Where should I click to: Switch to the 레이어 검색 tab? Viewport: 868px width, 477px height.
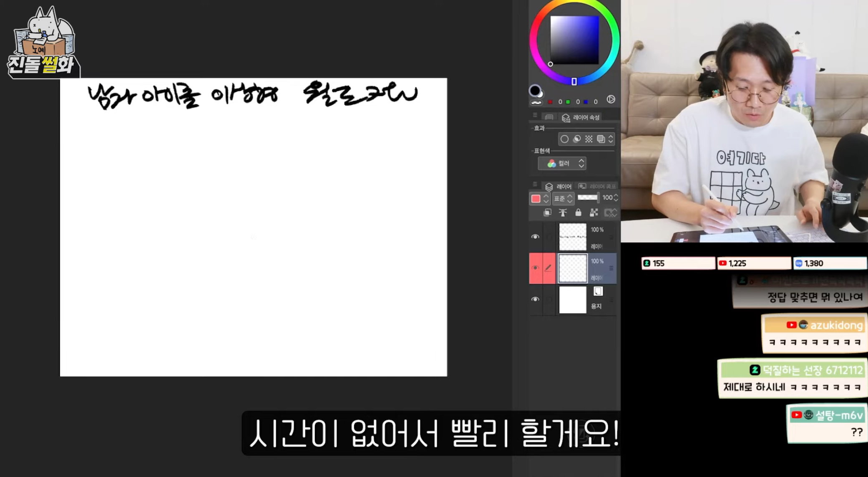597,186
